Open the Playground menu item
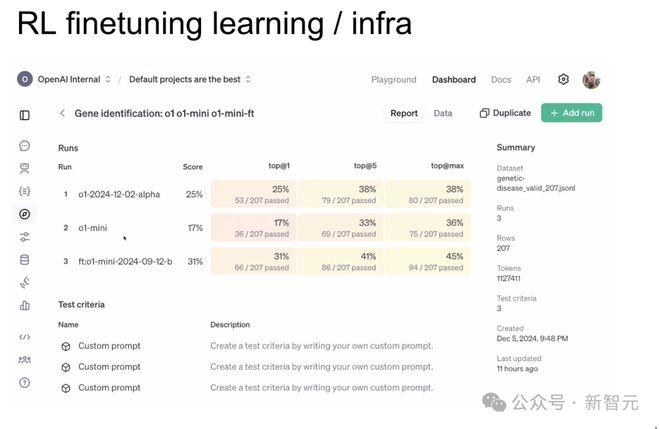The height and width of the screenshot is (429, 660). point(393,80)
